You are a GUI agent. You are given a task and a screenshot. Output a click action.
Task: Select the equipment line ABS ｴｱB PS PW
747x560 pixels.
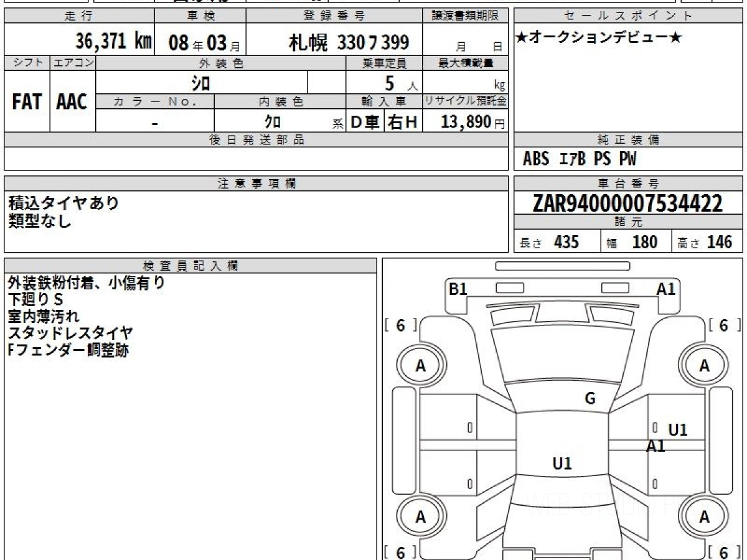coord(580,159)
